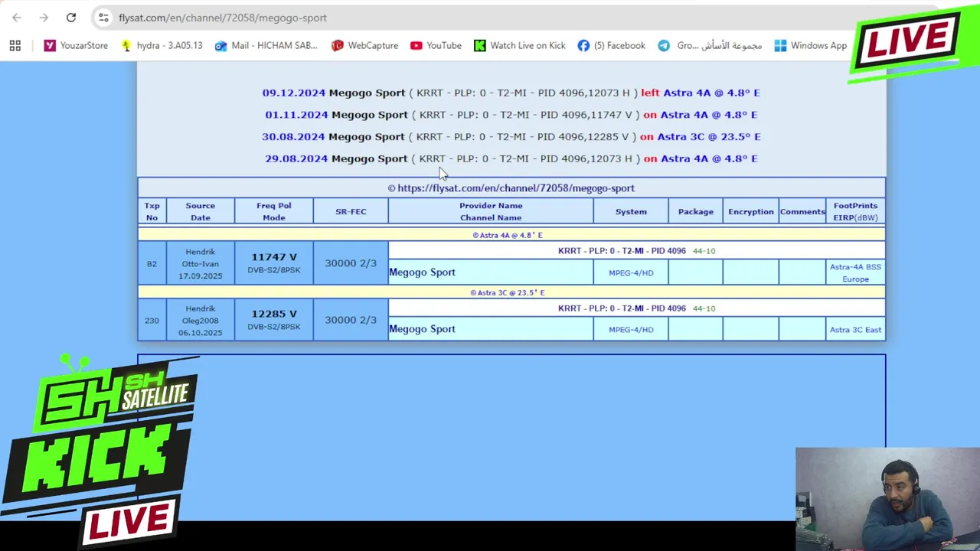980x551 pixels.
Task: Click transponder number 230 cell
Action: (152, 321)
